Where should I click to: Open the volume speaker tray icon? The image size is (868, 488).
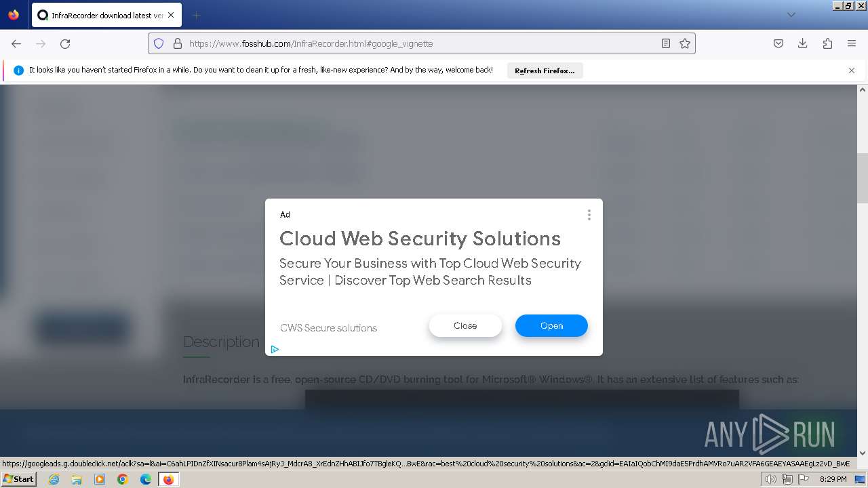pos(771,479)
